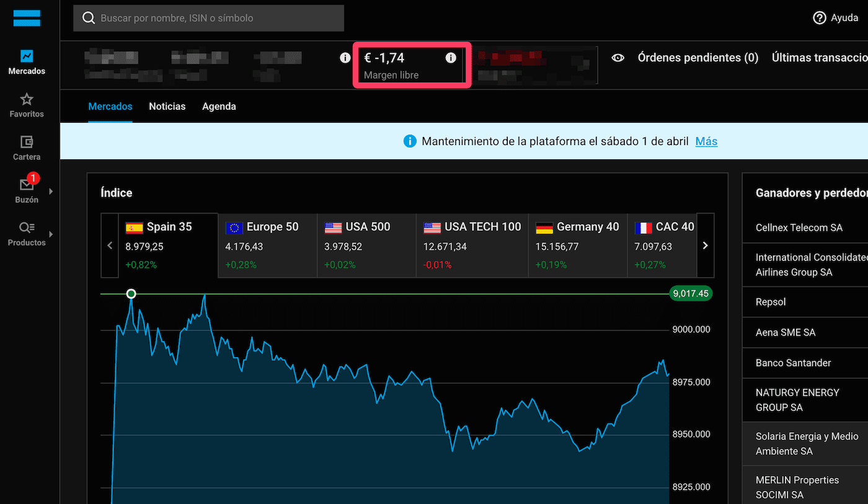The width and height of the screenshot is (868, 504).
Task: Click the USA TECH 100 flag icon
Action: click(x=432, y=228)
